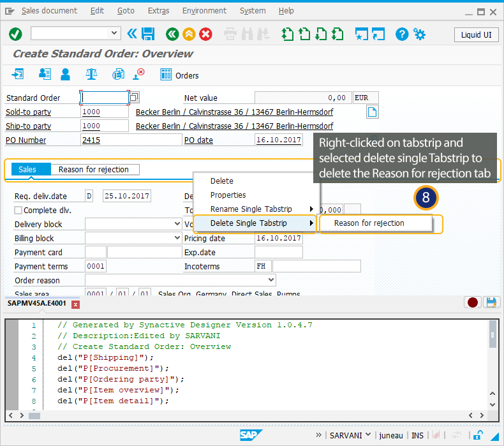Click the save script icon in designer

coord(491,302)
